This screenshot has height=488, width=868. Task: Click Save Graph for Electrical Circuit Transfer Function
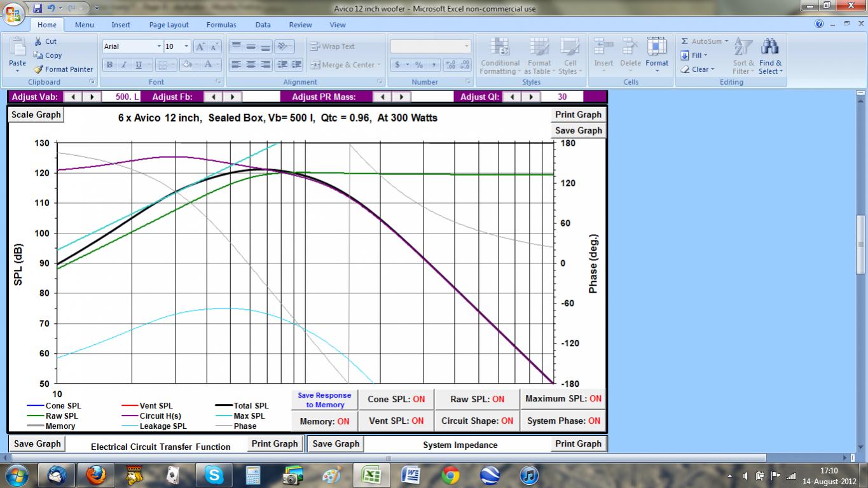(x=38, y=443)
